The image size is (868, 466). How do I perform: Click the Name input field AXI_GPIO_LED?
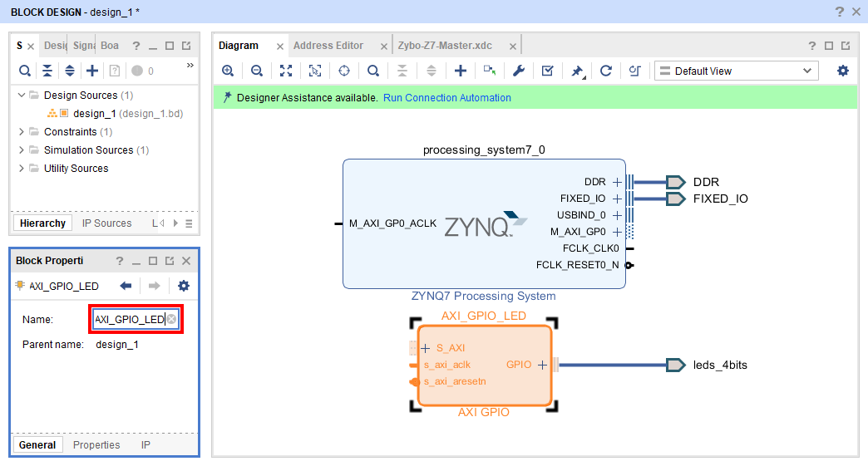tap(136, 319)
